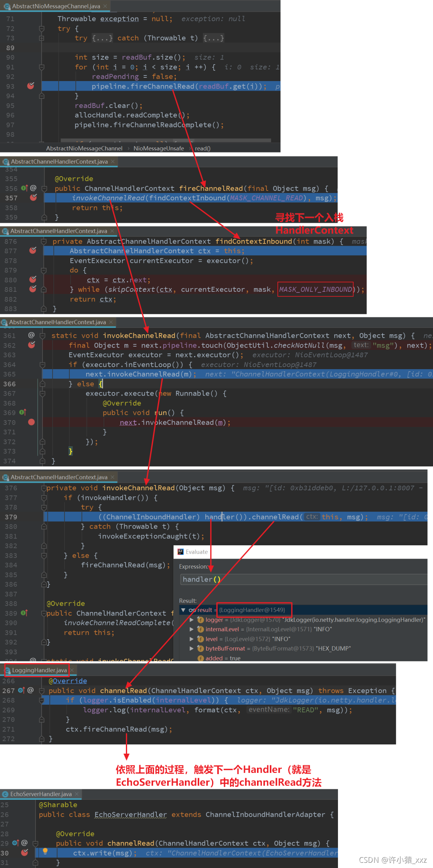
Task: Expand the internalLevel node in results
Action: tap(192, 629)
